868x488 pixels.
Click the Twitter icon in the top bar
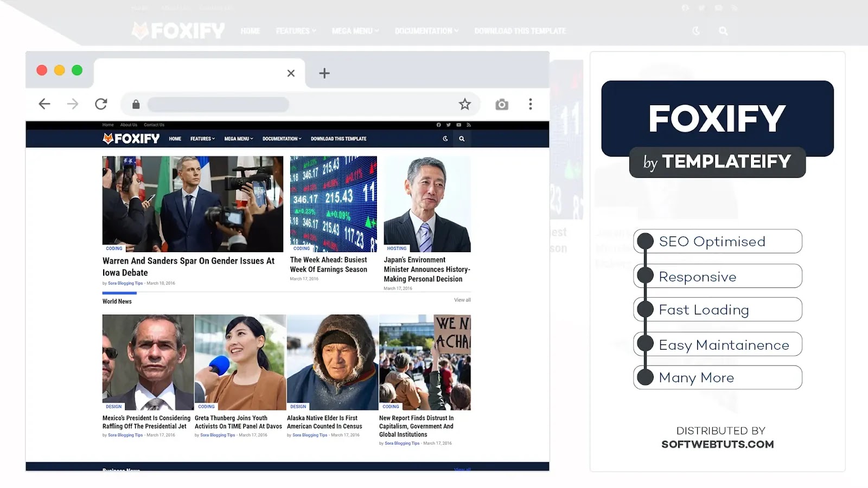(449, 125)
